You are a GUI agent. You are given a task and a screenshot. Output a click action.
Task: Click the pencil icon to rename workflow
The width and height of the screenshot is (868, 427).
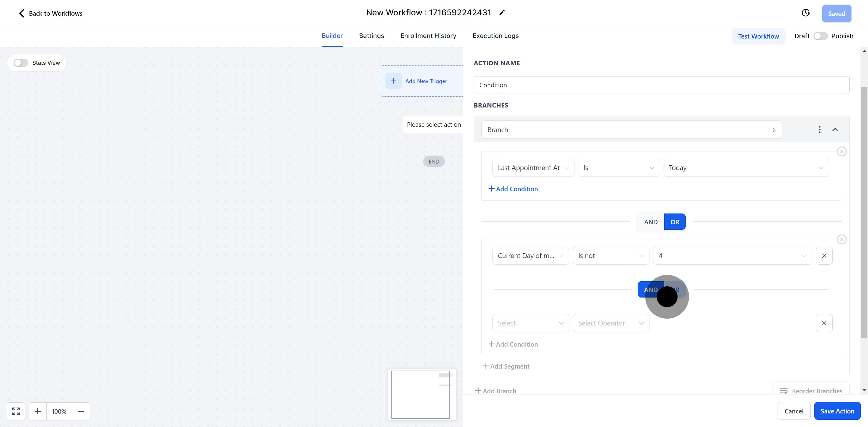click(x=502, y=13)
